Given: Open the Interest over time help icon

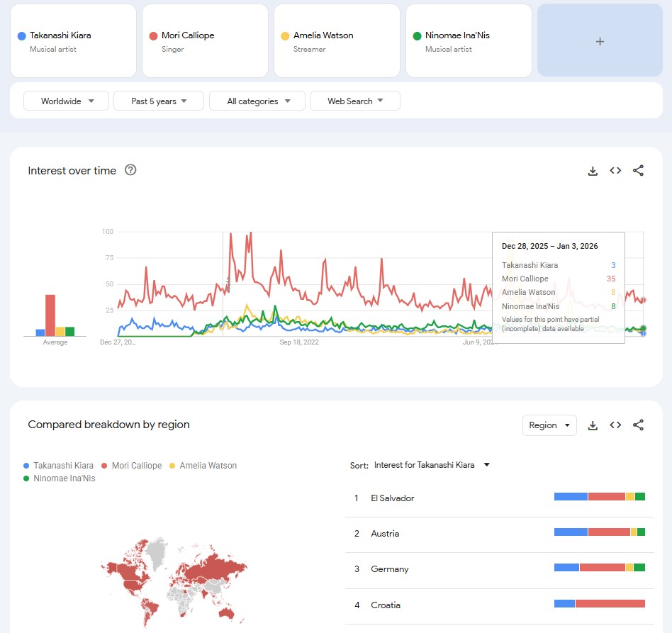Looking at the screenshot, I should tap(130, 170).
